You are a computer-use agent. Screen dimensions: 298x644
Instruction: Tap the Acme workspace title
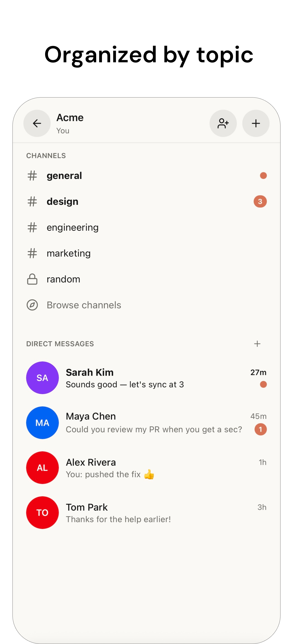click(70, 117)
